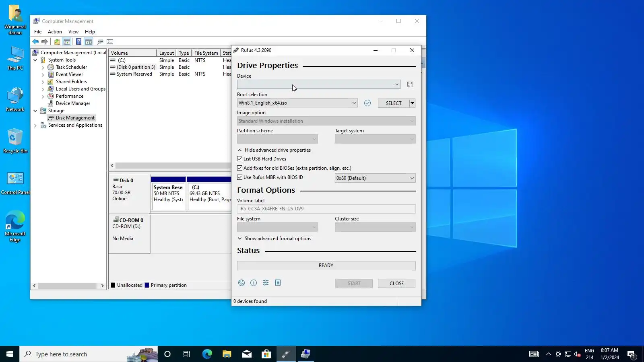
Task: Toggle the Show/Hide Action Pane toolbar icon
Action: tap(89, 41)
